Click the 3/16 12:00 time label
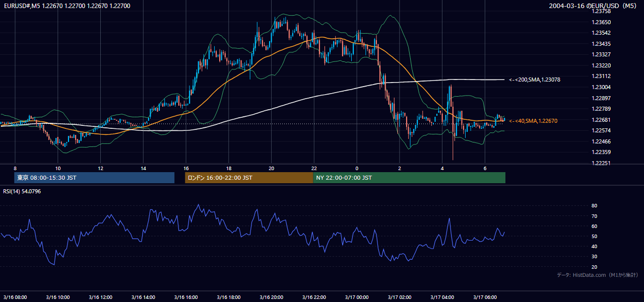Screen dimensions: 644x302 coord(101,297)
